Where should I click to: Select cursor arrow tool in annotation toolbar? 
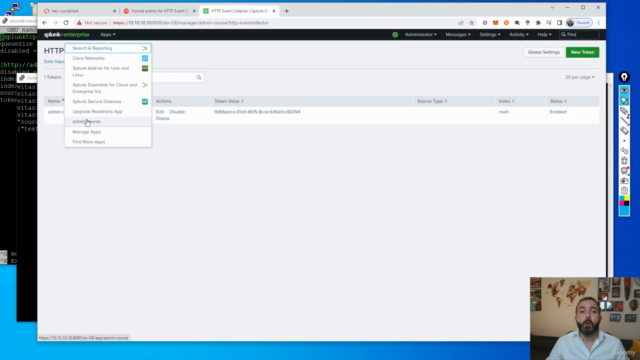coord(624,100)
